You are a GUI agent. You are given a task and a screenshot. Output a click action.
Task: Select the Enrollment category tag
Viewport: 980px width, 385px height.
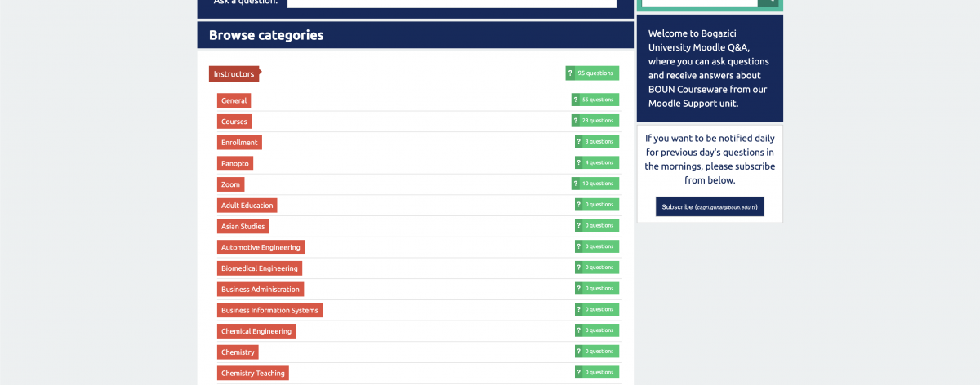[239, 143]
